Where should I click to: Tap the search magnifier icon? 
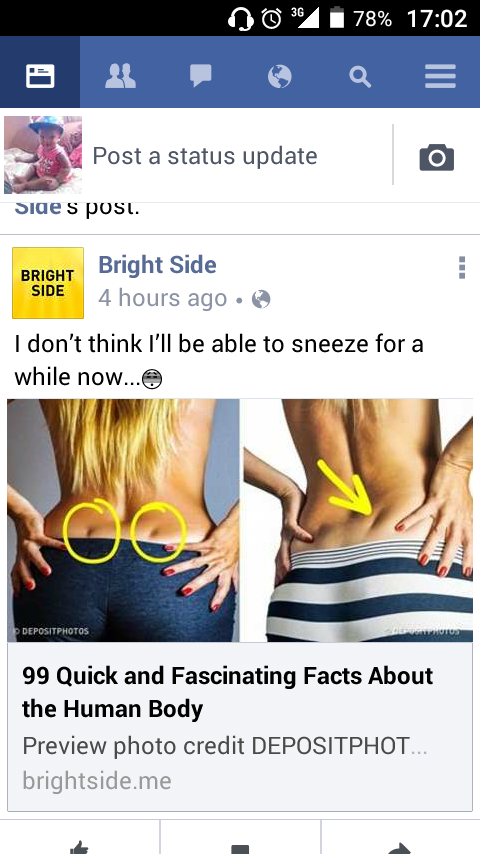click(360, 77)
